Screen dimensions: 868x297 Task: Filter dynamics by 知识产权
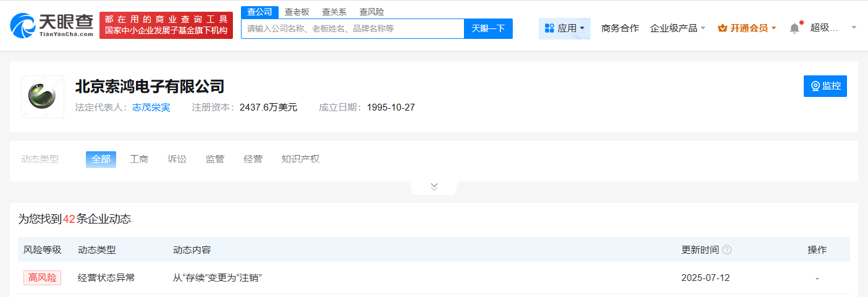click(300, 159)
